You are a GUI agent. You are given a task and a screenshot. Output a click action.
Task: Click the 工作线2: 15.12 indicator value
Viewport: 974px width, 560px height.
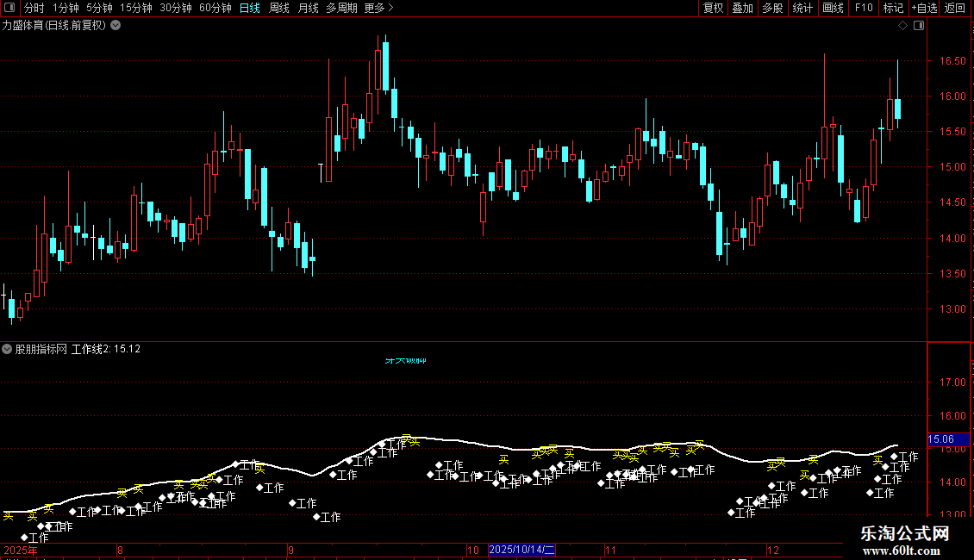(106, 349)
